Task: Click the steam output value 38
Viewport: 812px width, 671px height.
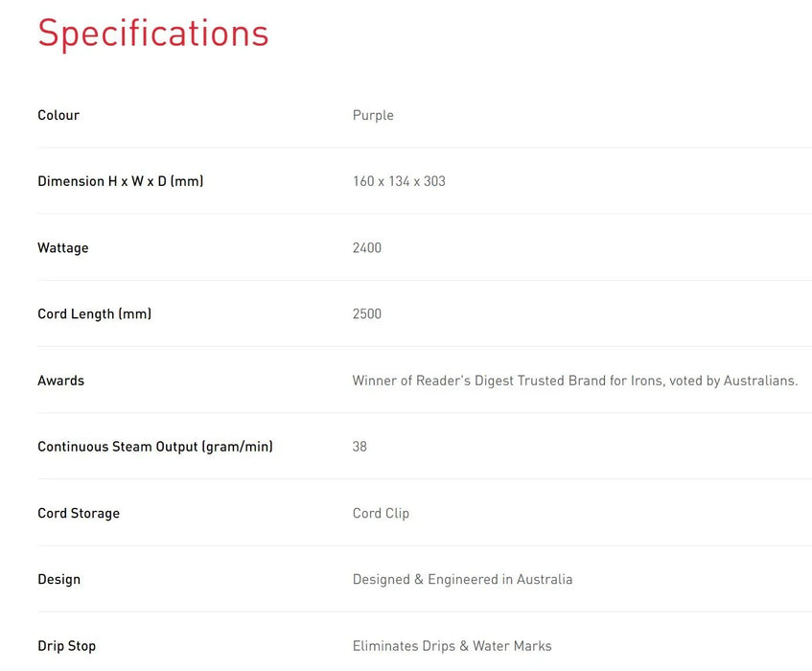Action: (360, 447)
